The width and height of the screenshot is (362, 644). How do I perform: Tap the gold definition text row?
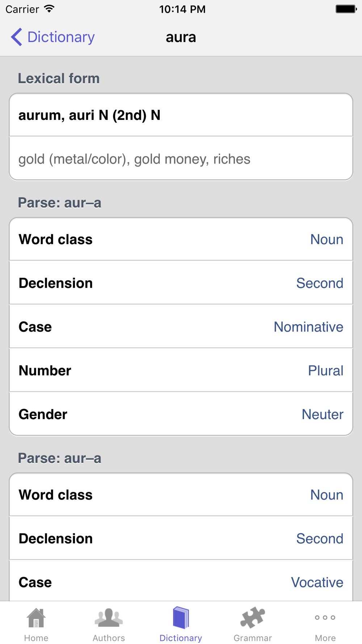click(181, 159)
